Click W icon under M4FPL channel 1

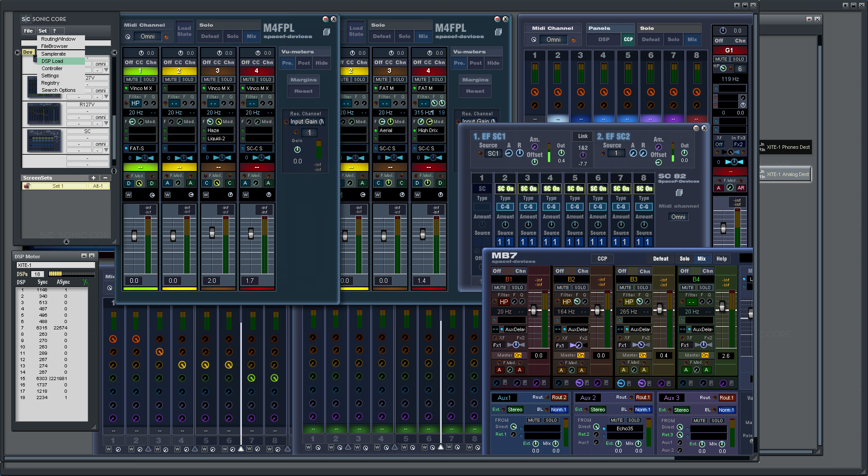click(x=128, y=195)
